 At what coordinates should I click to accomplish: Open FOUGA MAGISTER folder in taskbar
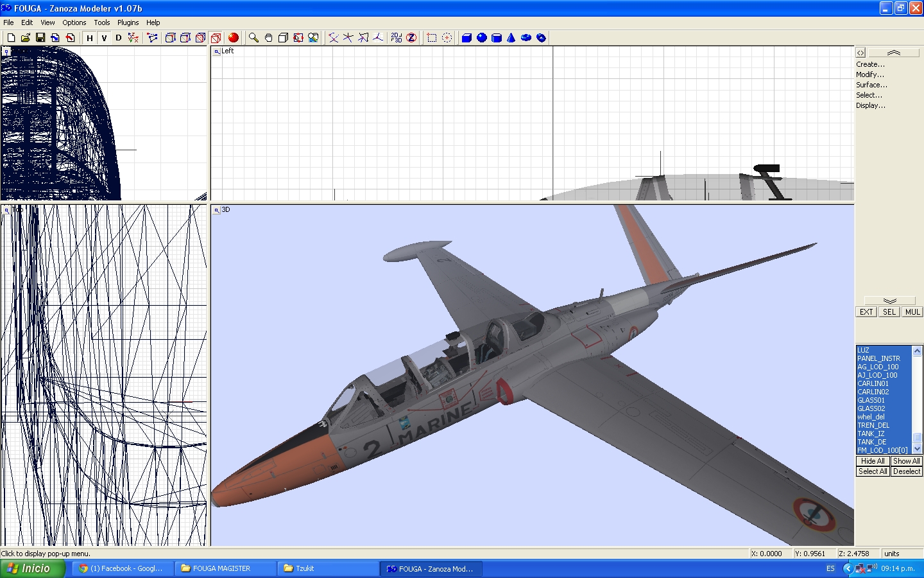[x=225, y=568]
